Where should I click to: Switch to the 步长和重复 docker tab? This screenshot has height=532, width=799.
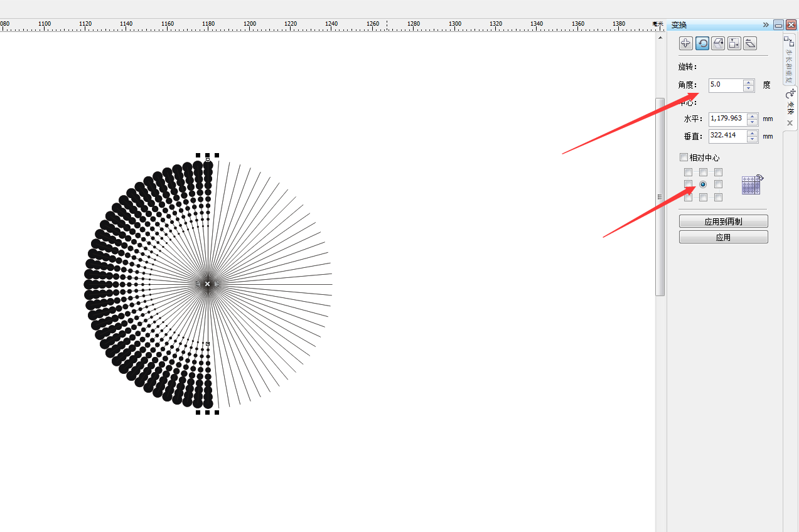(789, 60)
